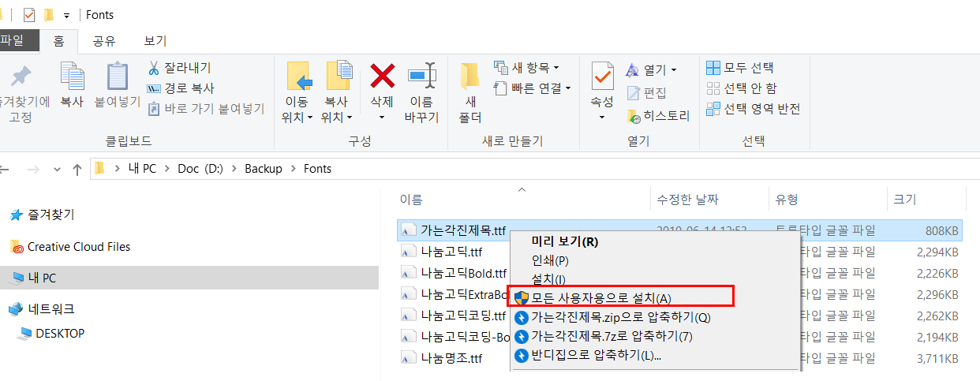980x381 pixels.
Task: Switch to the 공유 ribbon tab
Action: (x=104, y=41)
